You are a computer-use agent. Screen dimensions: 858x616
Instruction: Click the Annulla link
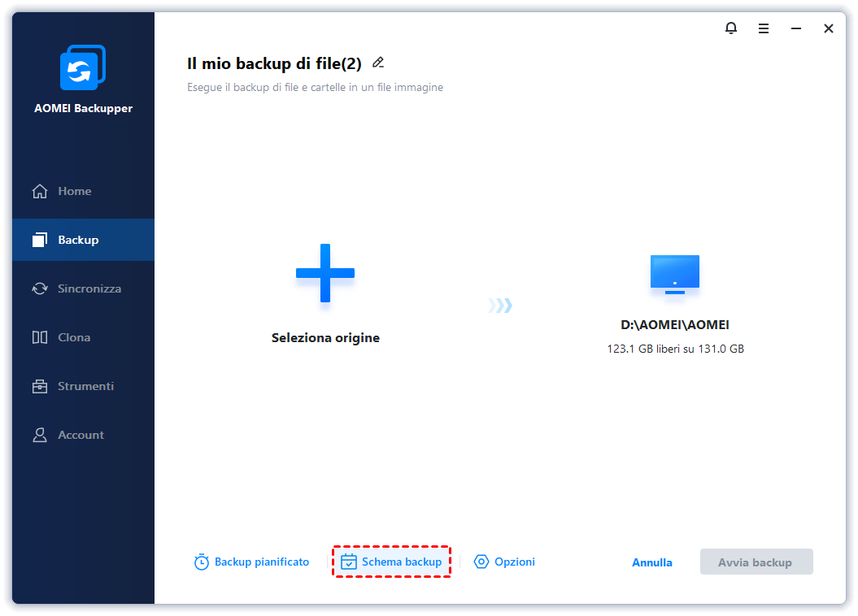[651, 562]
